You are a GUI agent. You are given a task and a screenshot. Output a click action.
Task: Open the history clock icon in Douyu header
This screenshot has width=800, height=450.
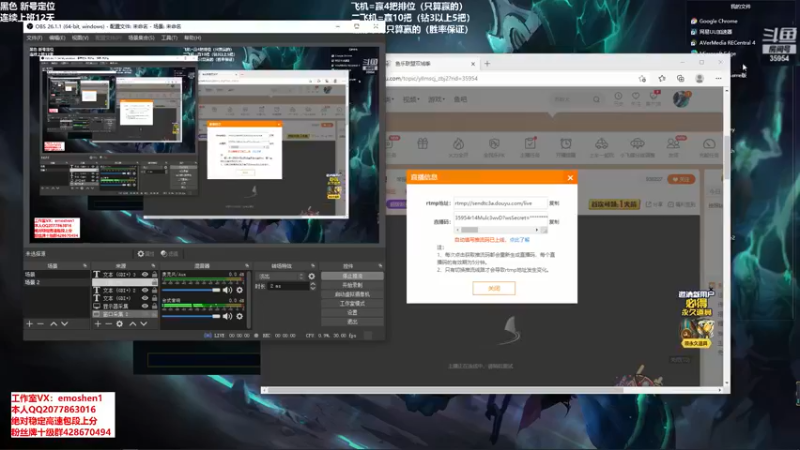(618, 96)
